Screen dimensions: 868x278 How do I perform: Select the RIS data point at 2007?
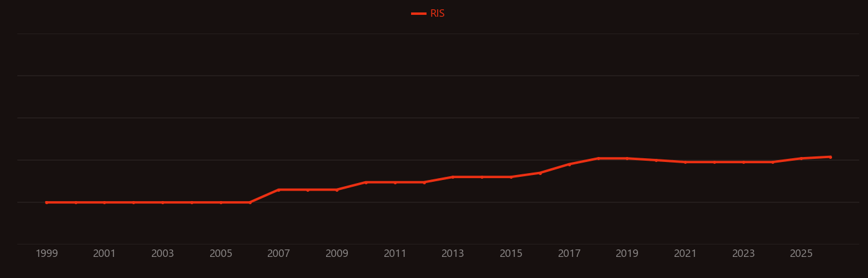[x=278, y=190]
